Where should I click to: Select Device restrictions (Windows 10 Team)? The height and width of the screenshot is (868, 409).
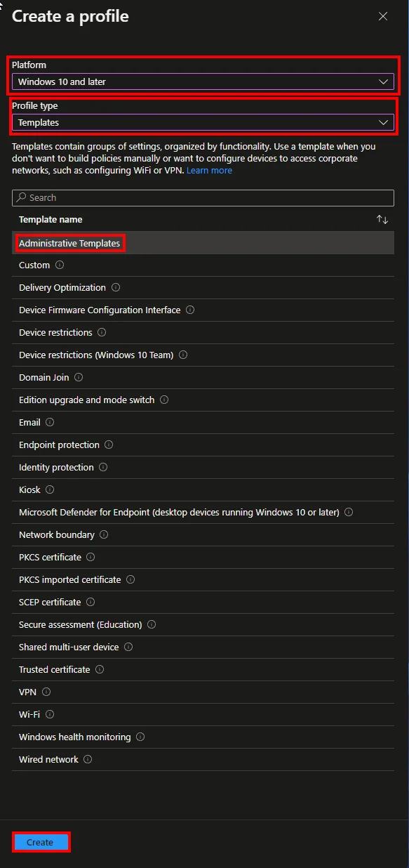tap(203, 355)
